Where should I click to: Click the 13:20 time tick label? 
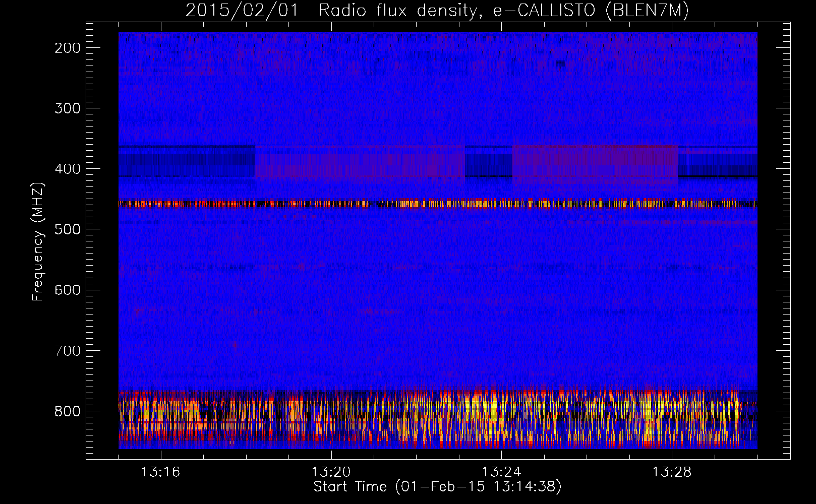pos(331,472)
